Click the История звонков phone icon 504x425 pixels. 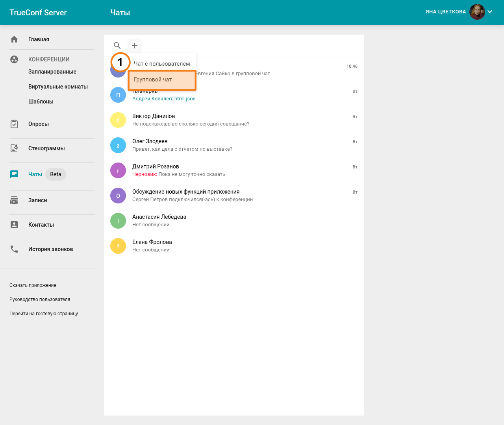point(14,249)
